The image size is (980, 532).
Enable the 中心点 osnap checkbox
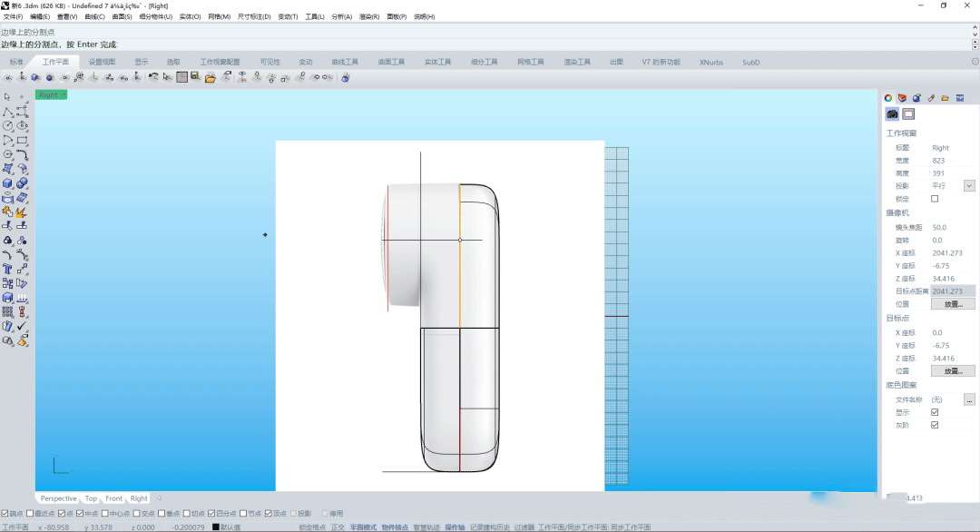104,513
